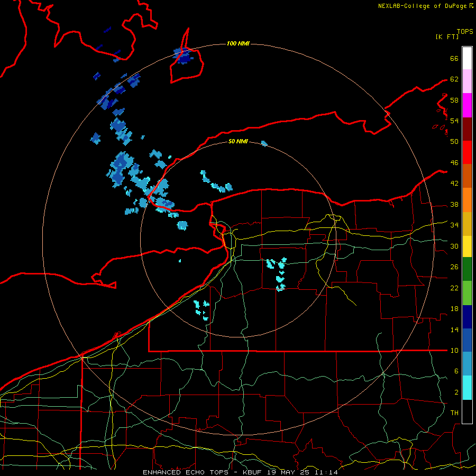Select the light green legend swatch
The image size is (476, 476).
pos(467,293)
